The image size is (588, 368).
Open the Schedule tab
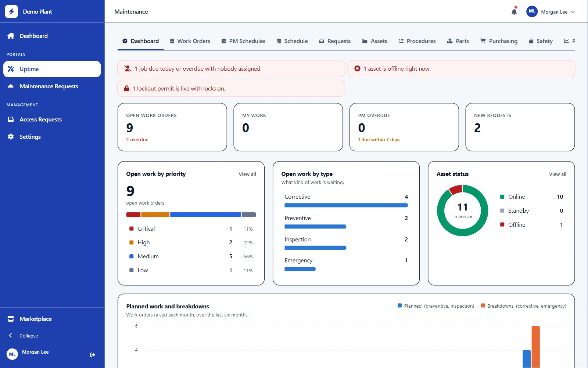point(292,41)
